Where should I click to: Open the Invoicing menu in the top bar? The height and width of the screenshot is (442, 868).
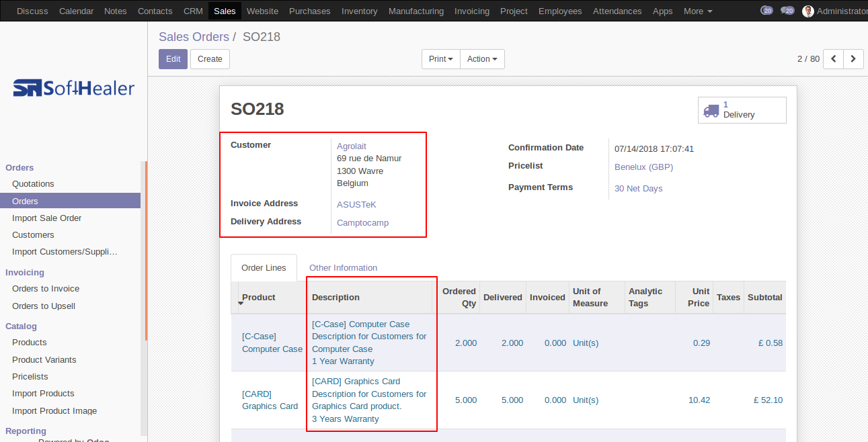[x=472, y=11]
